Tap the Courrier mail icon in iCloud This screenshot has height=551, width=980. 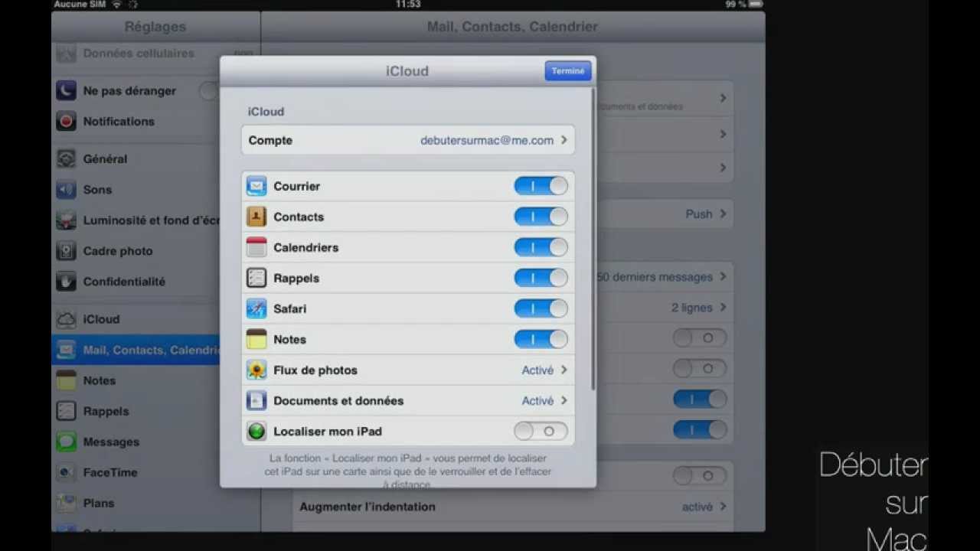(x=256, y=186)
